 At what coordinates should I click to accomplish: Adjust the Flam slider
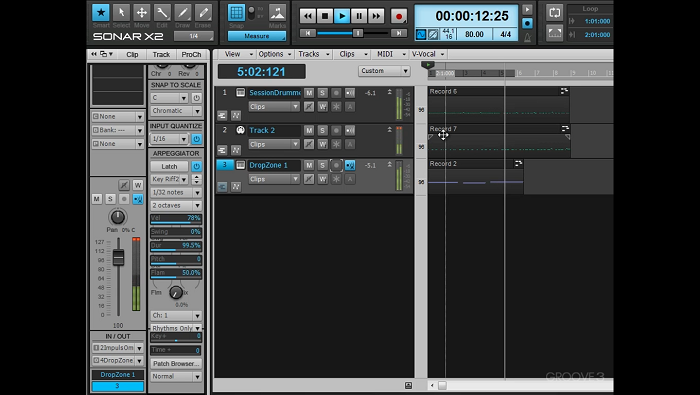tap(176, 273)
